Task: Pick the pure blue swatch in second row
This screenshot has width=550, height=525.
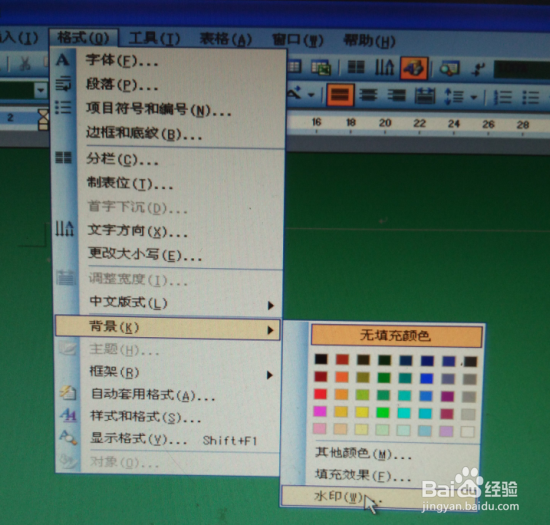Action: (427, 378)
